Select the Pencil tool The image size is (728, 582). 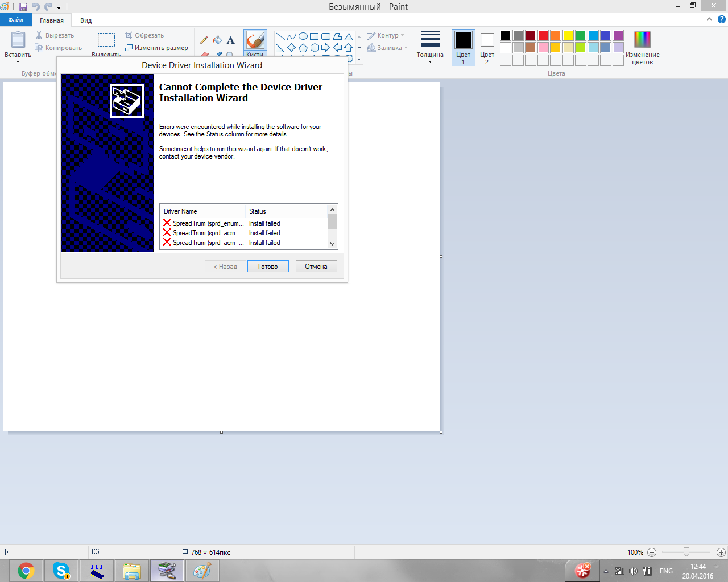click(x=204, y=40)
